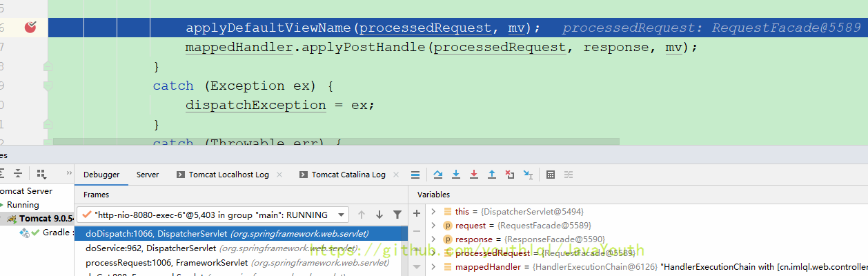Click the Show Execution Point icon

[415, 175]
